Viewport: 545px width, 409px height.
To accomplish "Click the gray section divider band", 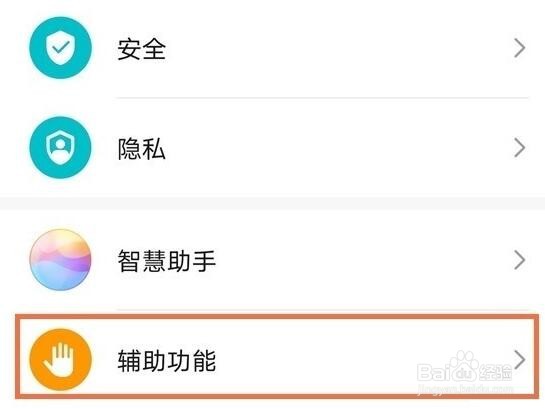I will 272,203.
